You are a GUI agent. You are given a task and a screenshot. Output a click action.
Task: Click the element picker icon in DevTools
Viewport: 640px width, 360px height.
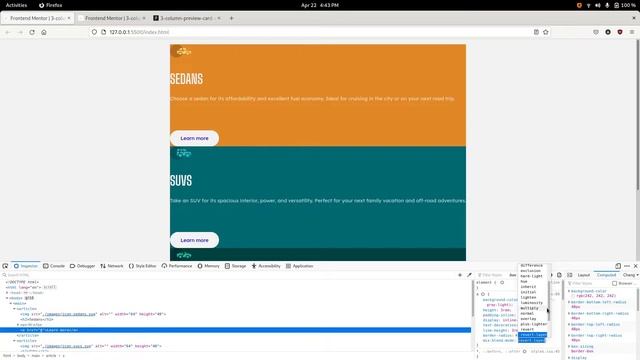coord(5,266)
